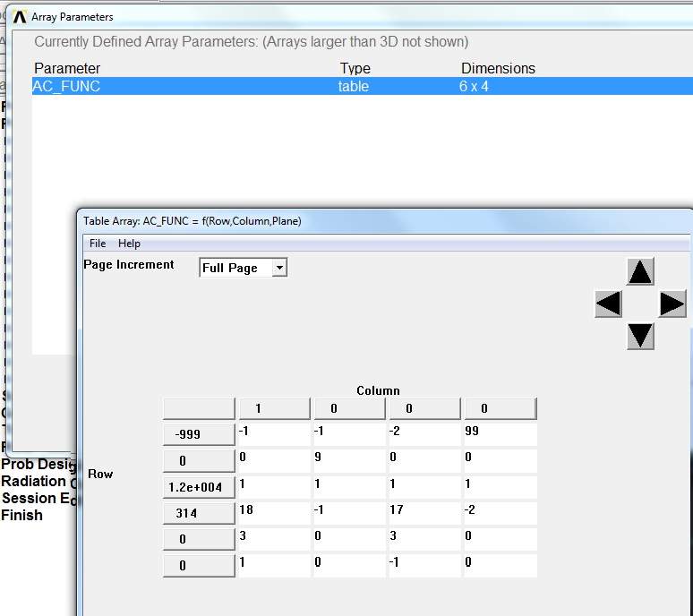Viewport: 693px width, 616px height.
Task: Click the ANSYS logo in Array Parameters title
Action: click(x=20, y=17)
